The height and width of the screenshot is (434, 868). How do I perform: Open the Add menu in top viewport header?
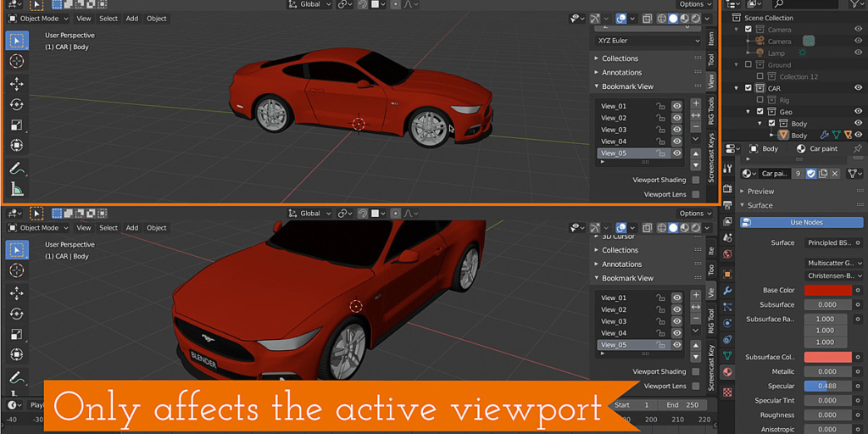click(x=132, y=18)
